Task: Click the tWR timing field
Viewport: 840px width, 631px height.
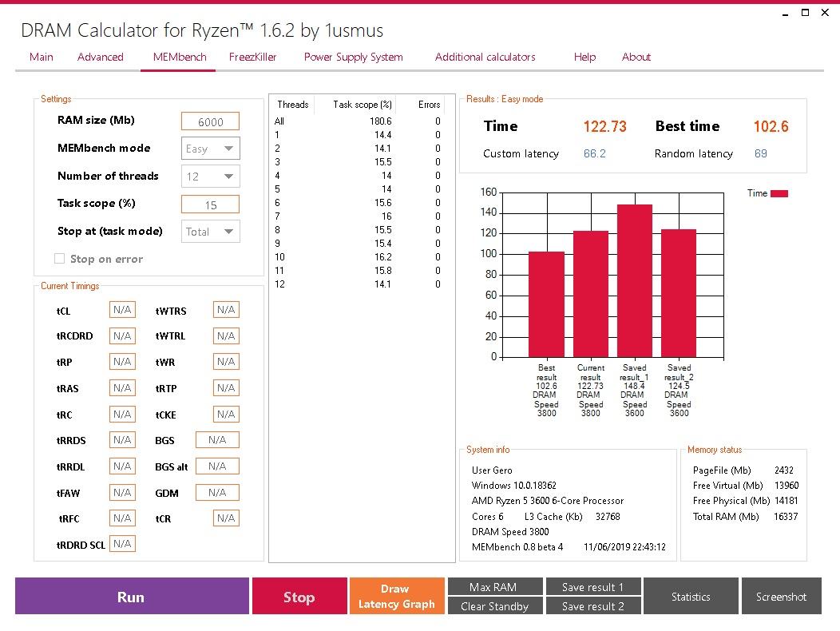Action: (226, 362)
